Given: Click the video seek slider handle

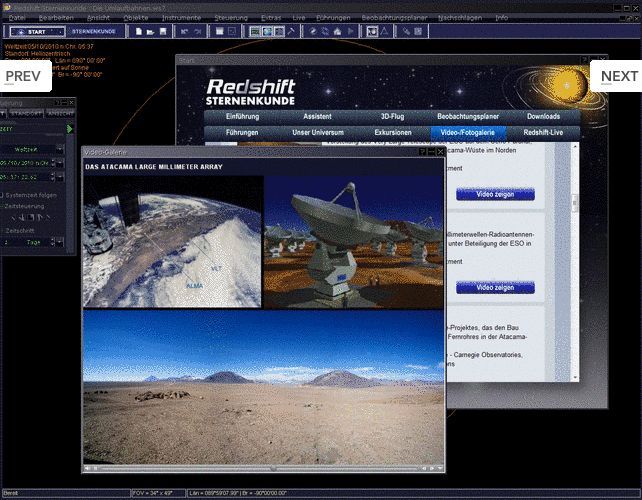Looking at the screenshot, I should (x=273, y=468).
